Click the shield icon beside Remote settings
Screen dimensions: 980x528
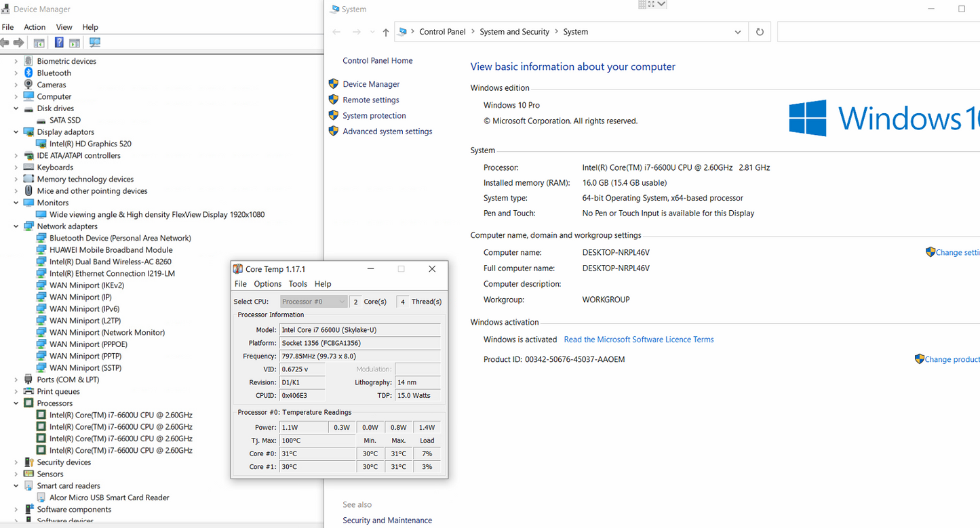point(334,100)
